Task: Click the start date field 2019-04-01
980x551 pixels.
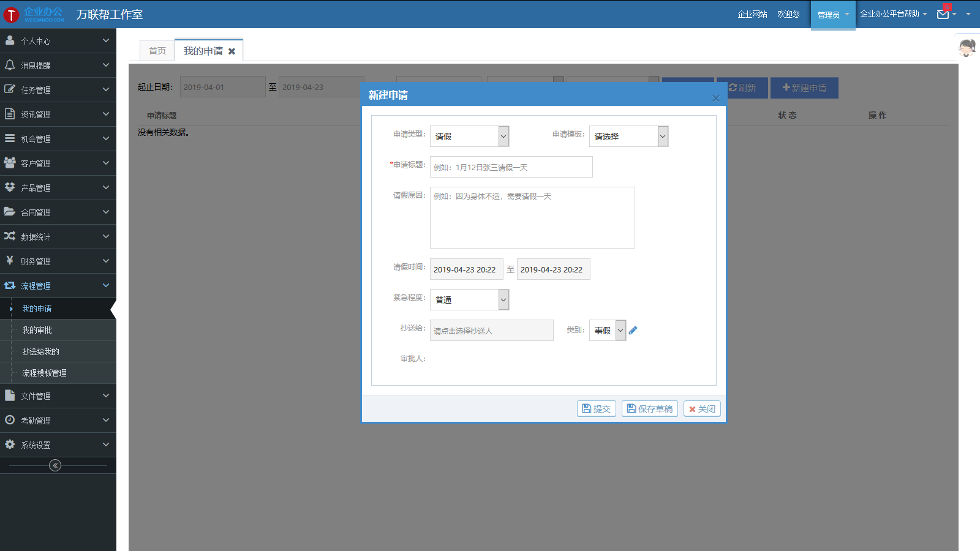Action: [x=223, y=87]
